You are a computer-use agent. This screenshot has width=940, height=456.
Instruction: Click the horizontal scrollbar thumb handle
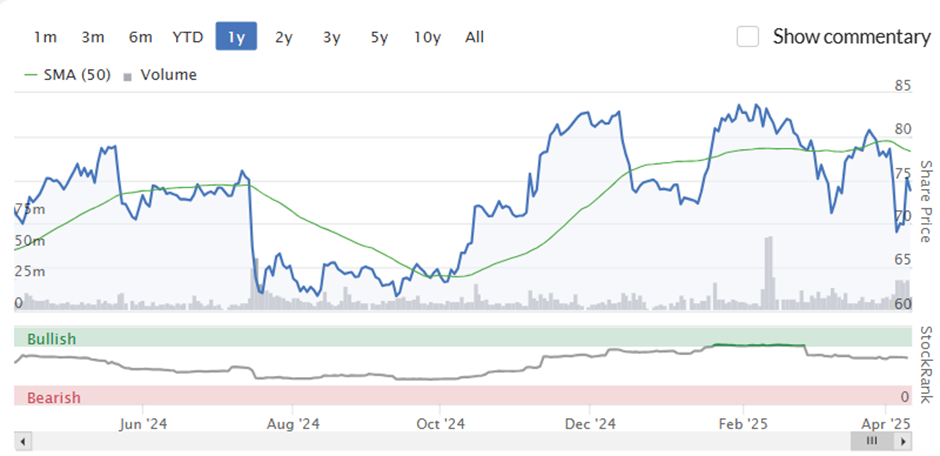(872, 442)
